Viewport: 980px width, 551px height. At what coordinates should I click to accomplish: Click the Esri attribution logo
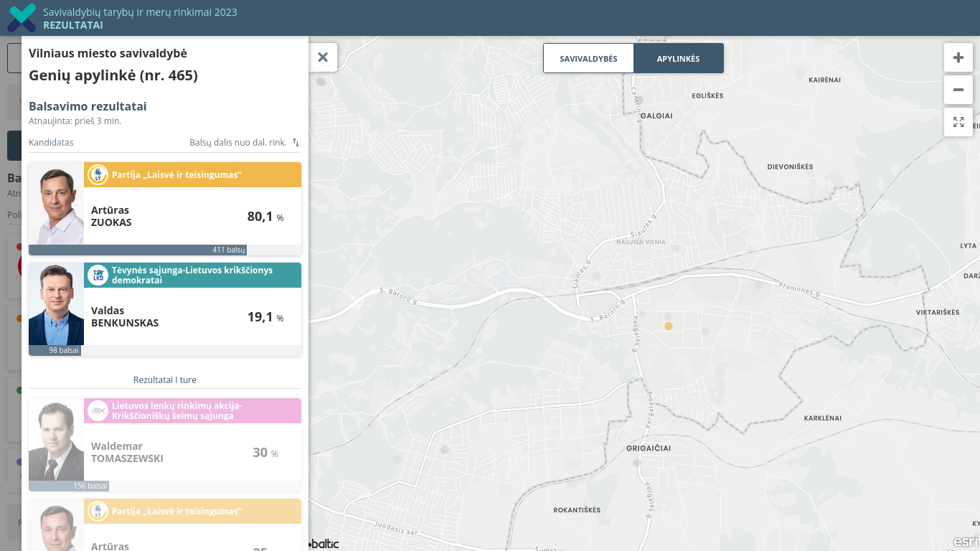coord(965,542)
